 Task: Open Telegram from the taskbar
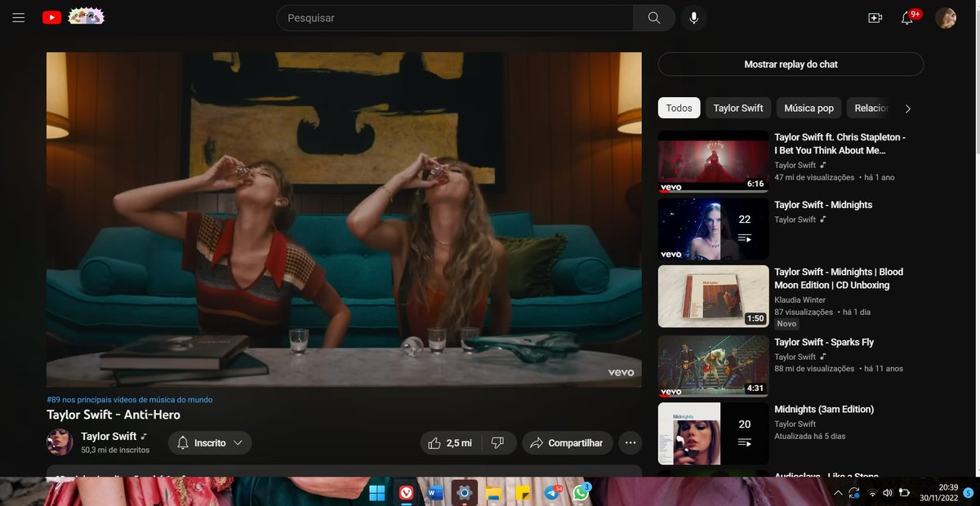pos(552,493)
